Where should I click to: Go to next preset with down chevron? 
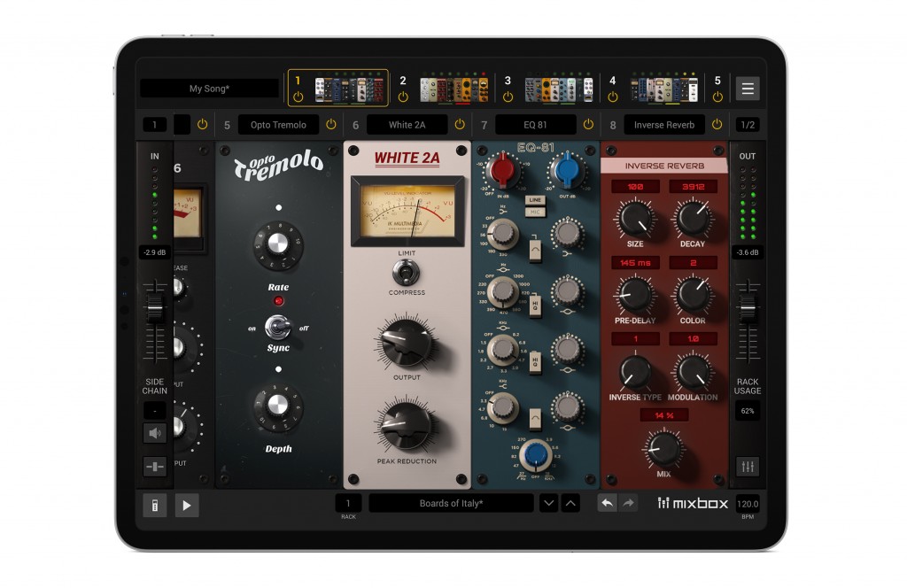tap(548, 503)
